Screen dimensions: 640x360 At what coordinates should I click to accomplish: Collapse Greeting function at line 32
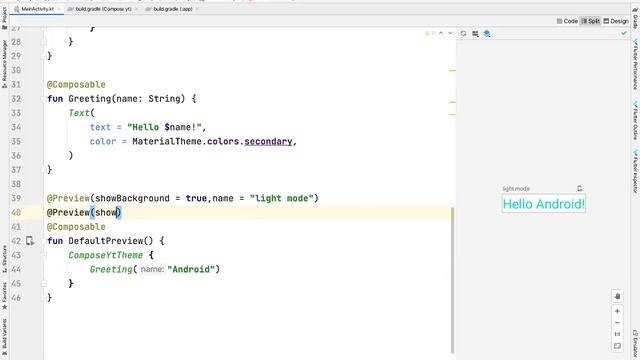[x=43, y=99]
